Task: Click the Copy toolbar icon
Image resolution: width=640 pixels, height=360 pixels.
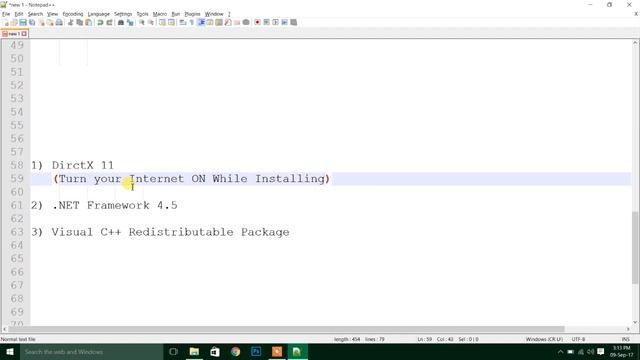Action: 79,22
